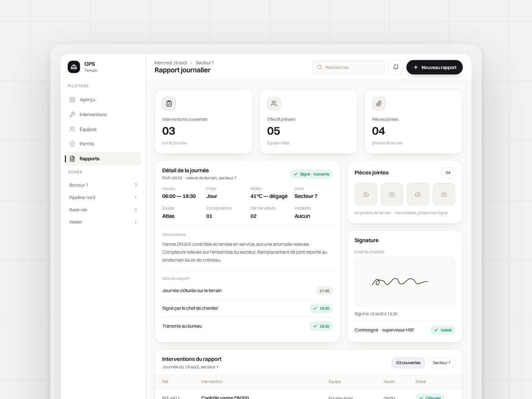Click the Équipes people icon in sidebar
The image size is (532, 399).
72,129
